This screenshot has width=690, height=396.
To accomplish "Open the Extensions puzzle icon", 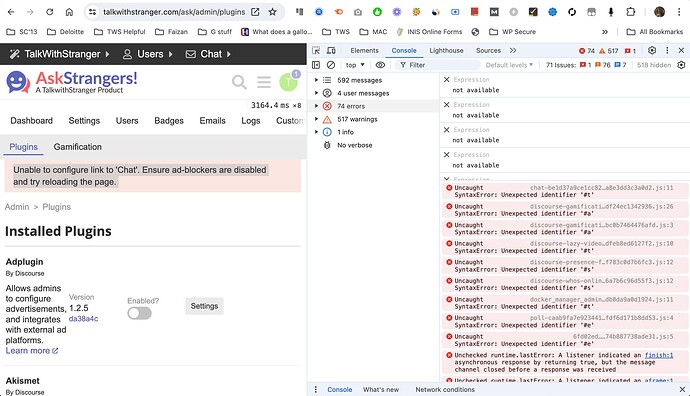I will click(x=631, y=12).
